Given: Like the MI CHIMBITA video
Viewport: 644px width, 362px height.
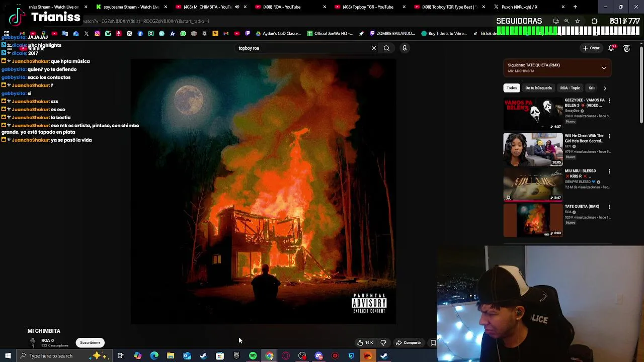Looking at the screenshot, I should 365,342.
